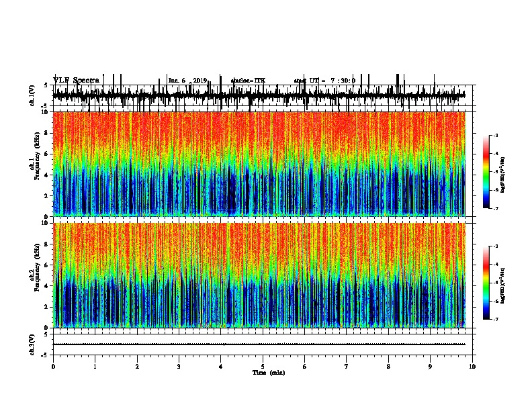This screenshot has width=532, height=411.
Task: Click the ch.2 spectrogram color scale bar
Action: tap(486, 283)
